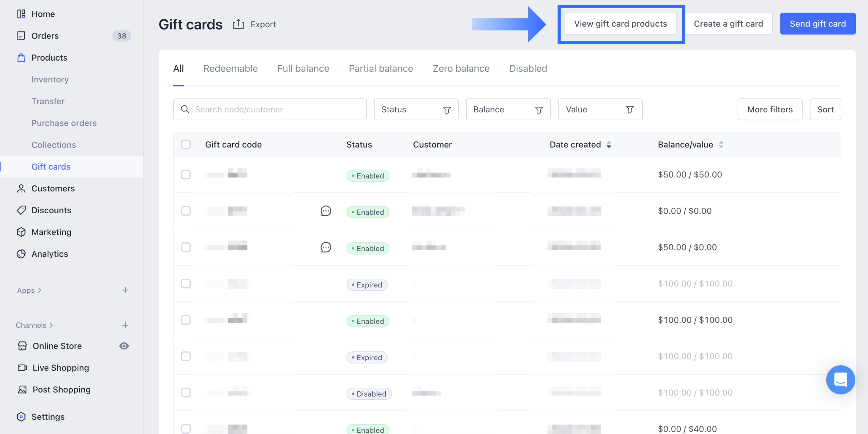The height and width of the screenshot is (434, 868).
Task: Open Discounts via the tag icon
Action: click(x=21, y=210)
